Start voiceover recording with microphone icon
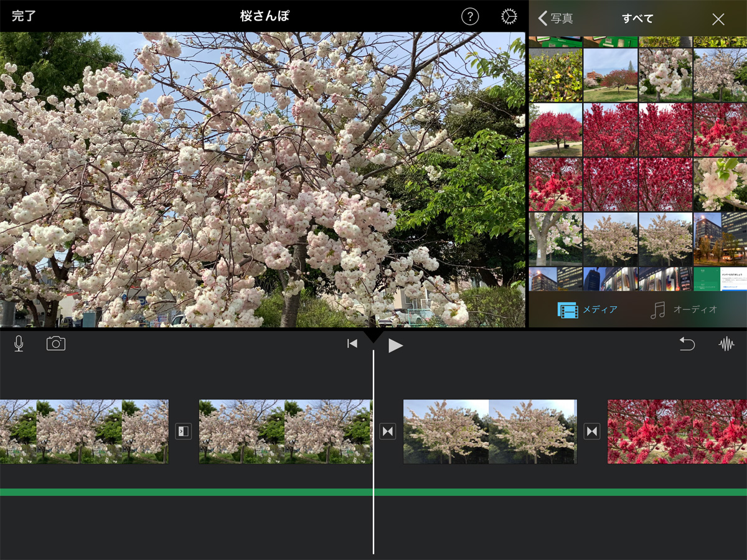The height and width of the screenshot is (560, 747). pos(19,343)
